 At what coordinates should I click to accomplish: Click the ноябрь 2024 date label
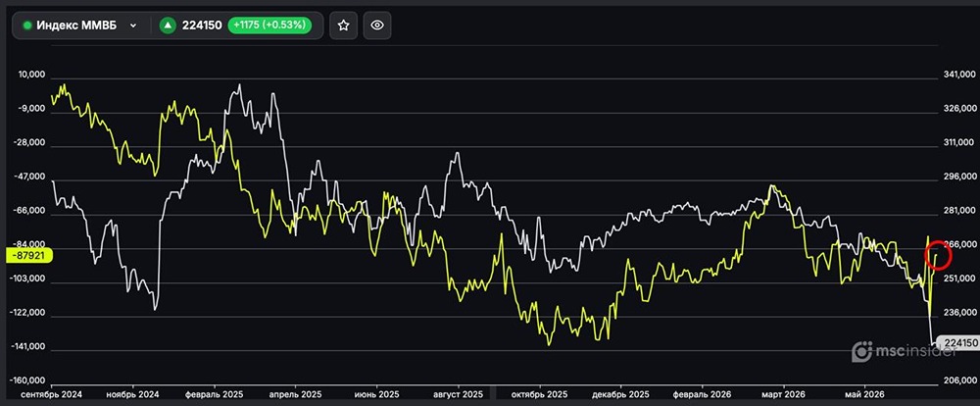[x=132, y=395]
